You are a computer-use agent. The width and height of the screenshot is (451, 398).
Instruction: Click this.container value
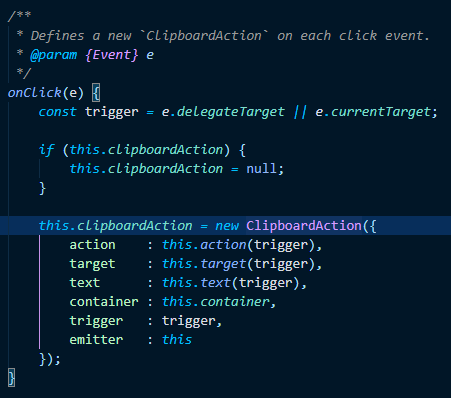[216, 302]
